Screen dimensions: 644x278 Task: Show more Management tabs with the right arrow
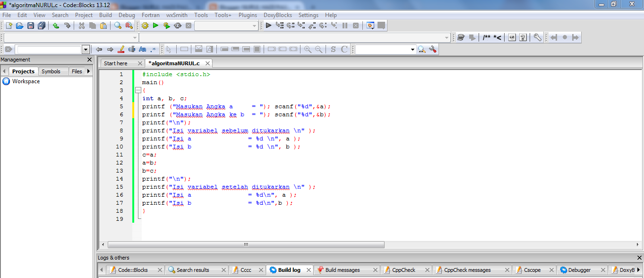pyautogui.click(x=88, y=71)
